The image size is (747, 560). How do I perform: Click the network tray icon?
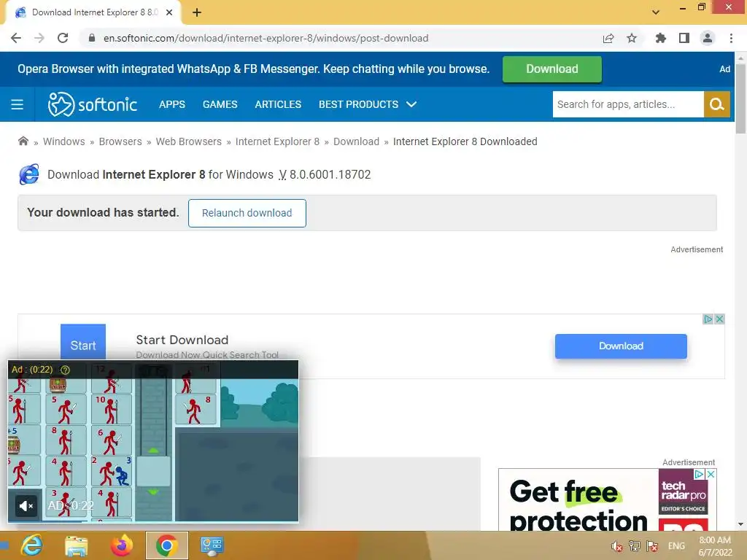[x=635, y=546]
